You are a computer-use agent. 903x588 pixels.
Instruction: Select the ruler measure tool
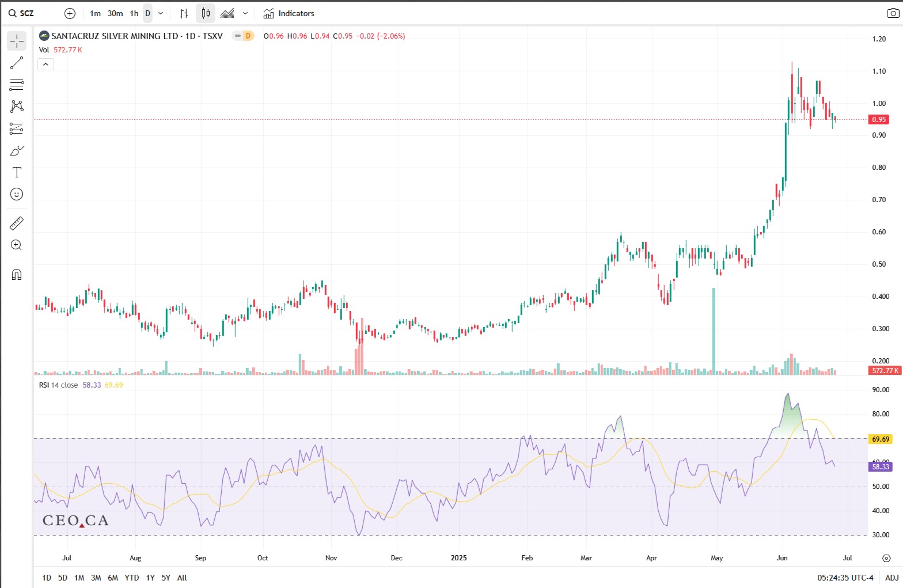click(17, 223)
